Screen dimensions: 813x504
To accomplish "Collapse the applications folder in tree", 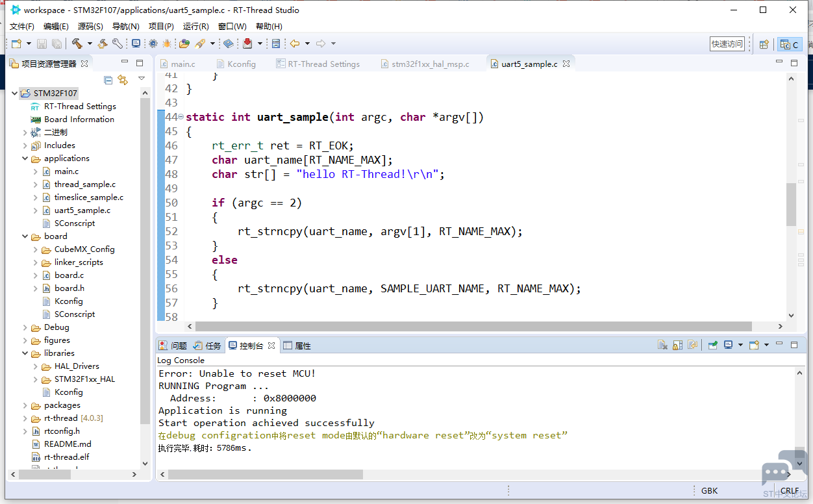I will (25, 158).
